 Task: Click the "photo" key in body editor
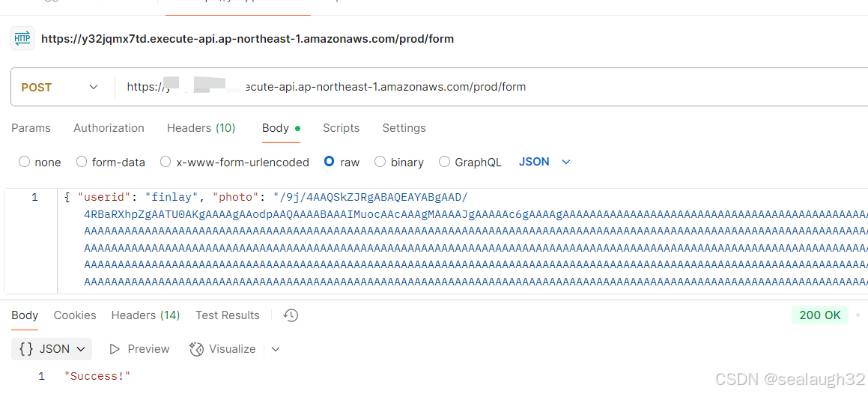tap(237, 198)
